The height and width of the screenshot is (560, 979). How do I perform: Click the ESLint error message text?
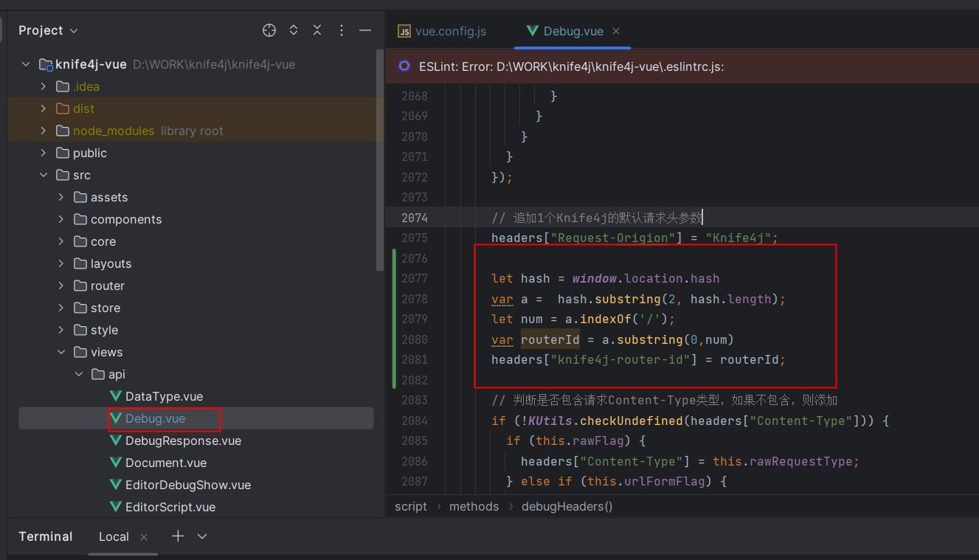(571, 66)
